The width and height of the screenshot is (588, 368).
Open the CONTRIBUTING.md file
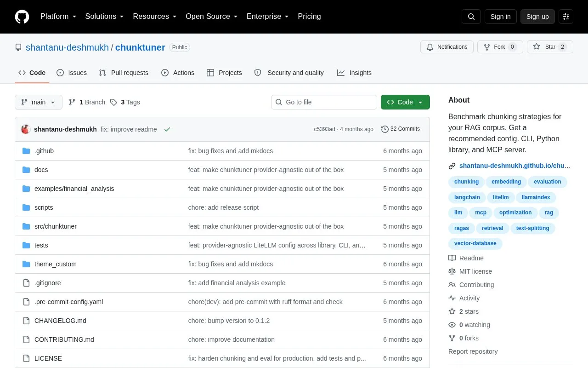coord(64,339)
